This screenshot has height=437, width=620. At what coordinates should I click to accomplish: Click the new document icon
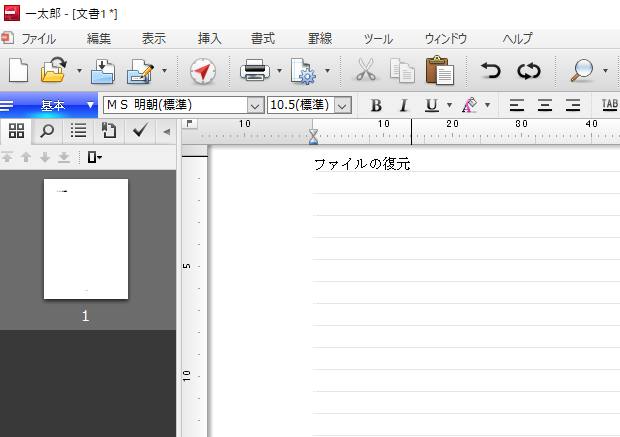coord(18,70)
